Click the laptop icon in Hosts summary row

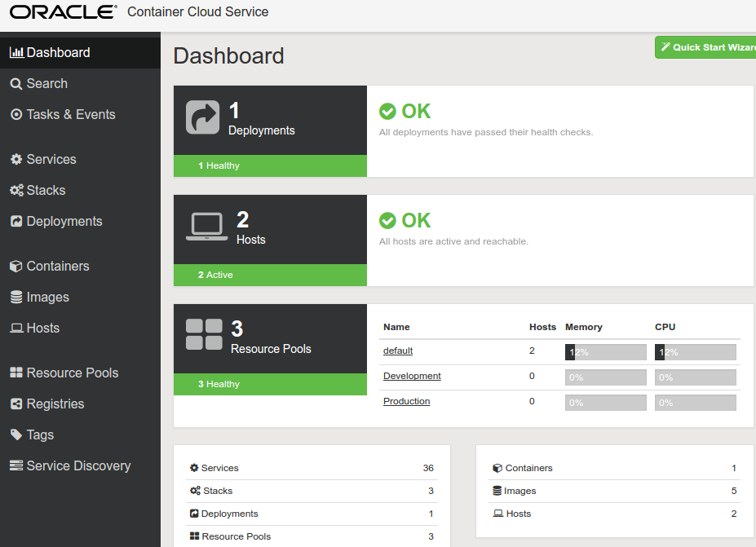click(x=498, y=514)
